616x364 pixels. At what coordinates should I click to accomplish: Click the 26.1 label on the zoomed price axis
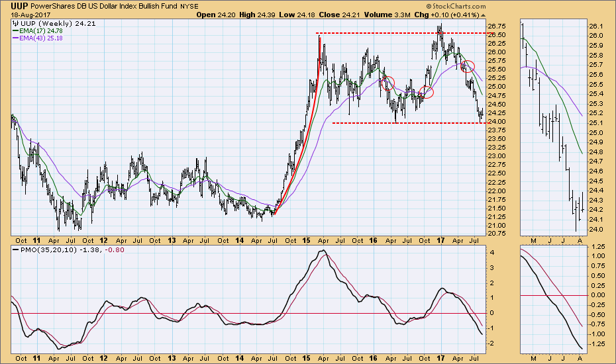[595, 26]
